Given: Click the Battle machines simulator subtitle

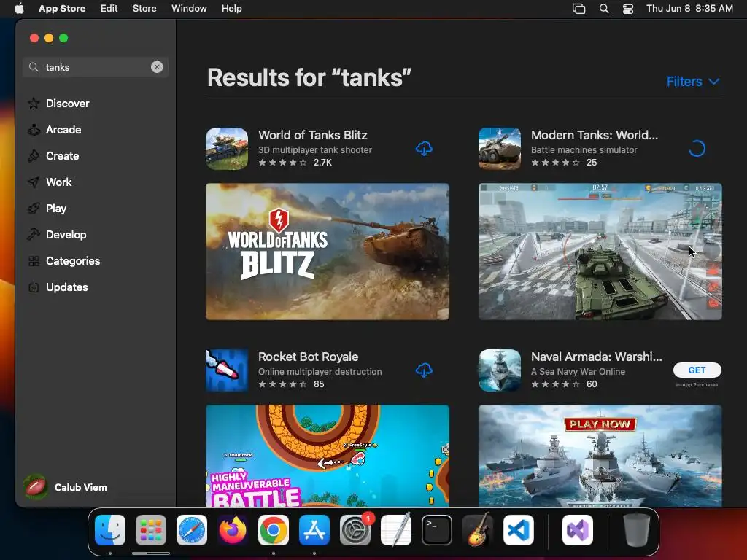Looking at the screenshot, I should 584,150.
